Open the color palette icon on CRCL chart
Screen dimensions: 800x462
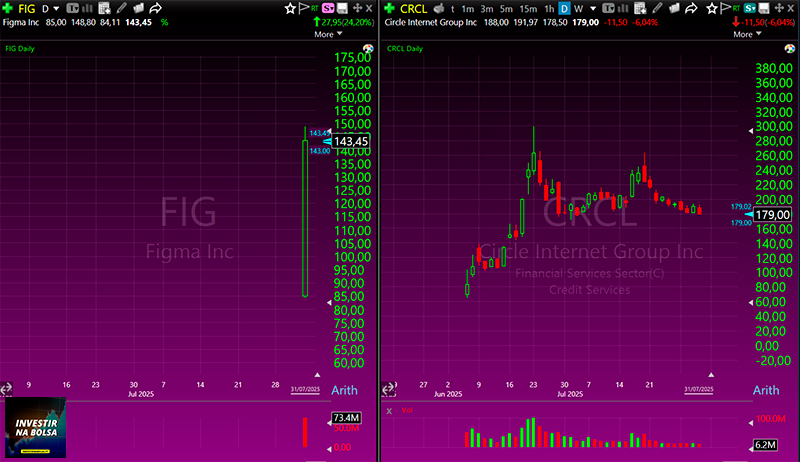point(790,48)
